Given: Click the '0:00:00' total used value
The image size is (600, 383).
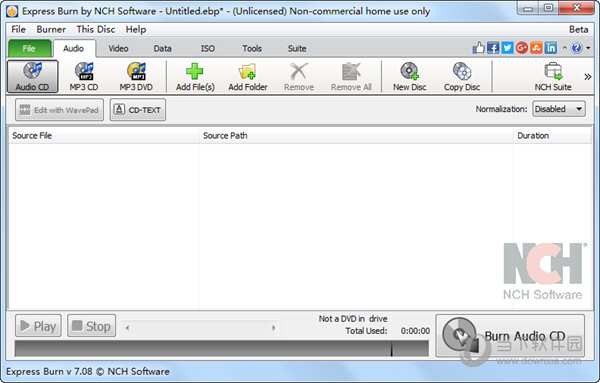Looking at the screenshot, I should tap(415, 331).
